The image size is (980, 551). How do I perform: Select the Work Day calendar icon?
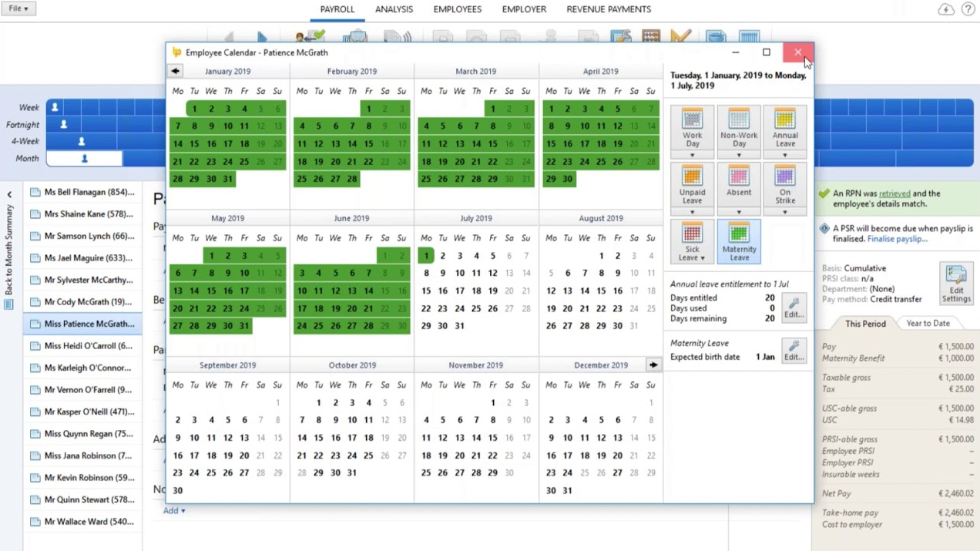(x=692, y=127)
